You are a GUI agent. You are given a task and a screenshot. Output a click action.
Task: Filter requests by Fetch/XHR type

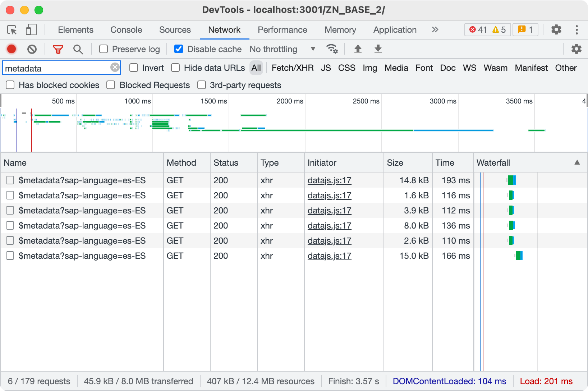click(292, 68)
